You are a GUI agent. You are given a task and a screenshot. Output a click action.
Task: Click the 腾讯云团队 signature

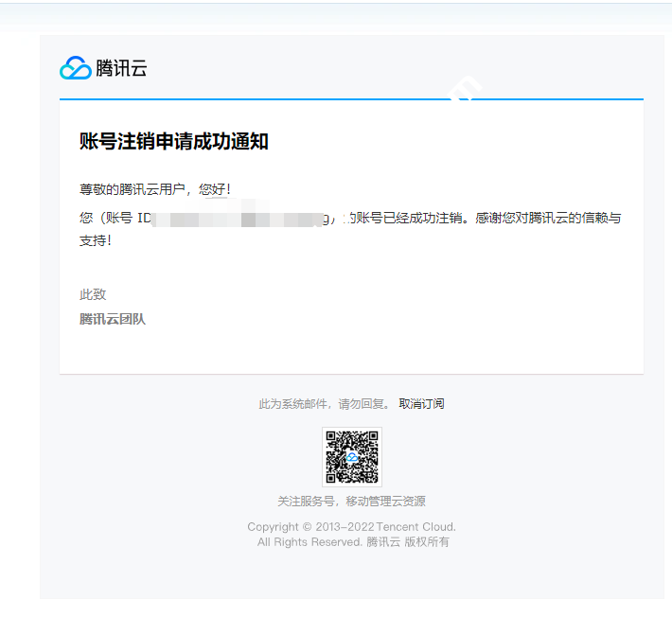[113, 319]
